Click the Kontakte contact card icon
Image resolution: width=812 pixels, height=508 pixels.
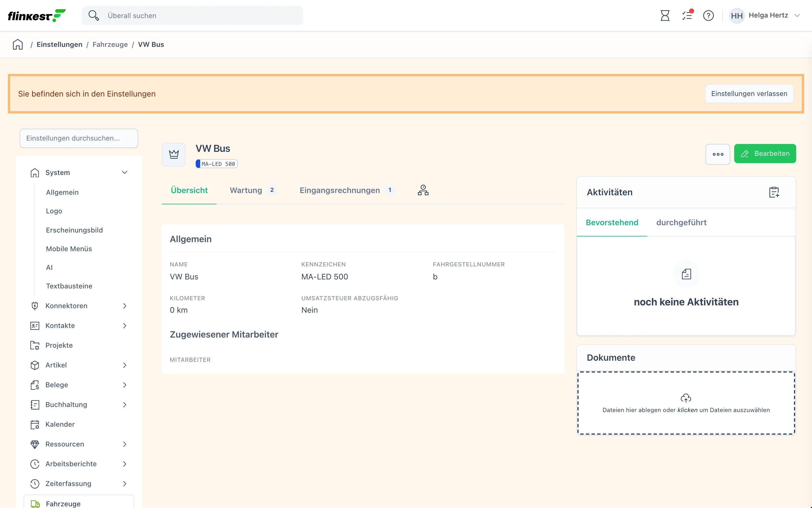[35, 326]
